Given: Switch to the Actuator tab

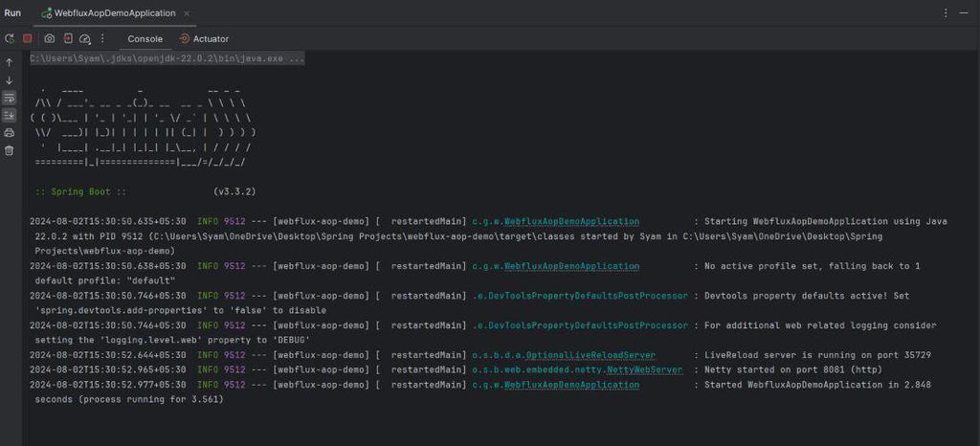Looking at the screenshot, I should 204,39.
